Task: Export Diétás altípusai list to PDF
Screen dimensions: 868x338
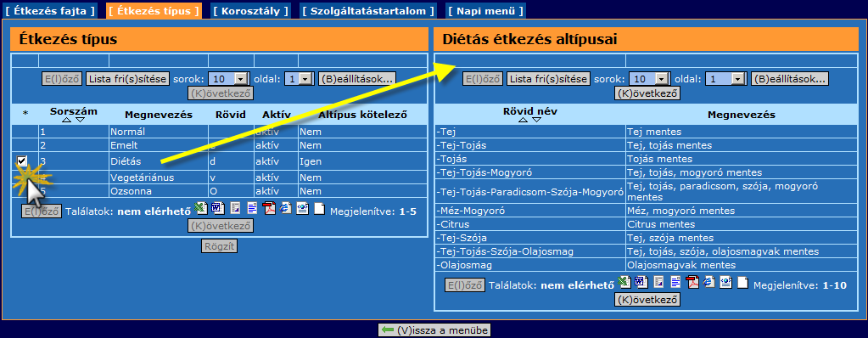Action: pyautogui.click(x=692, y=283)
